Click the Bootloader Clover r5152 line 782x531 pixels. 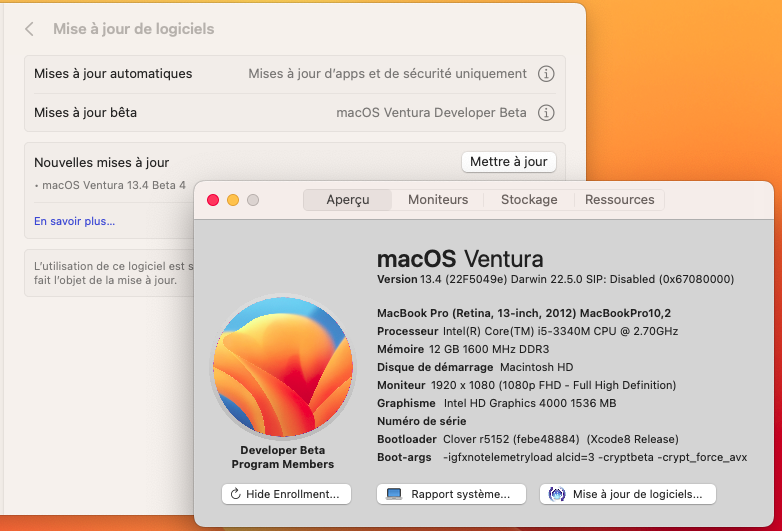528,439
